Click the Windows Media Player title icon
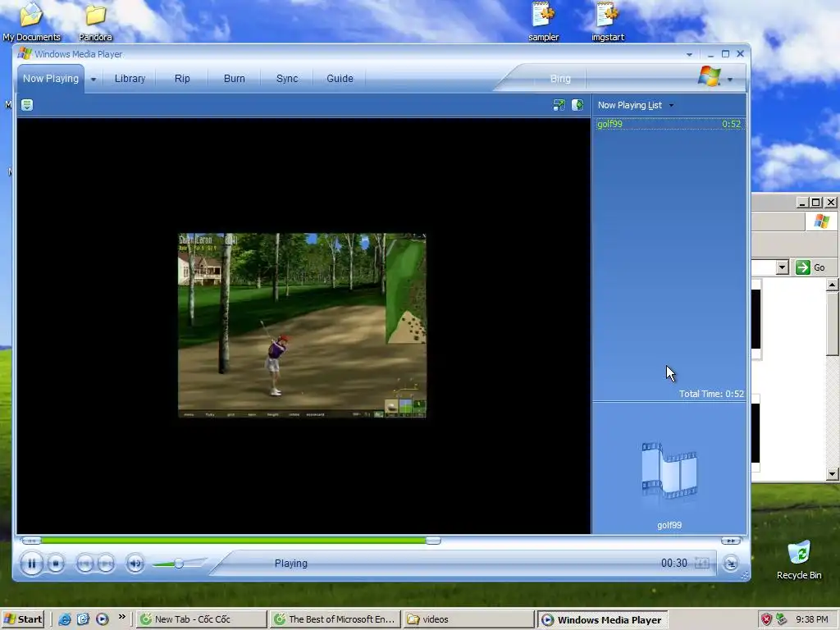Viewport: 840px width, 630px height. click(x=25, y=53)
